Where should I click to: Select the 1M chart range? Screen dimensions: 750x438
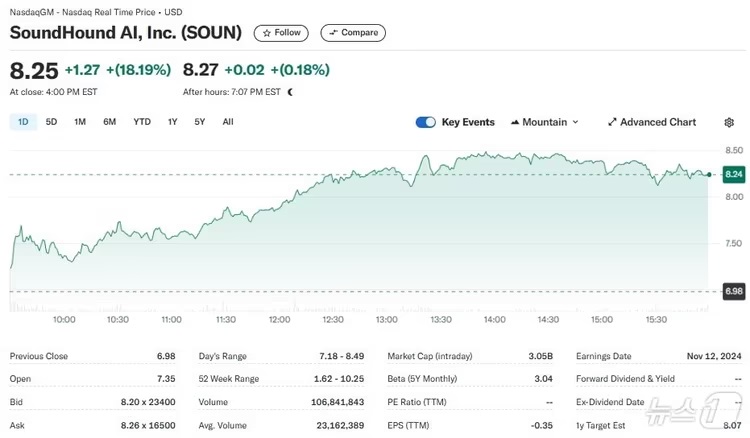click(80, 122)
